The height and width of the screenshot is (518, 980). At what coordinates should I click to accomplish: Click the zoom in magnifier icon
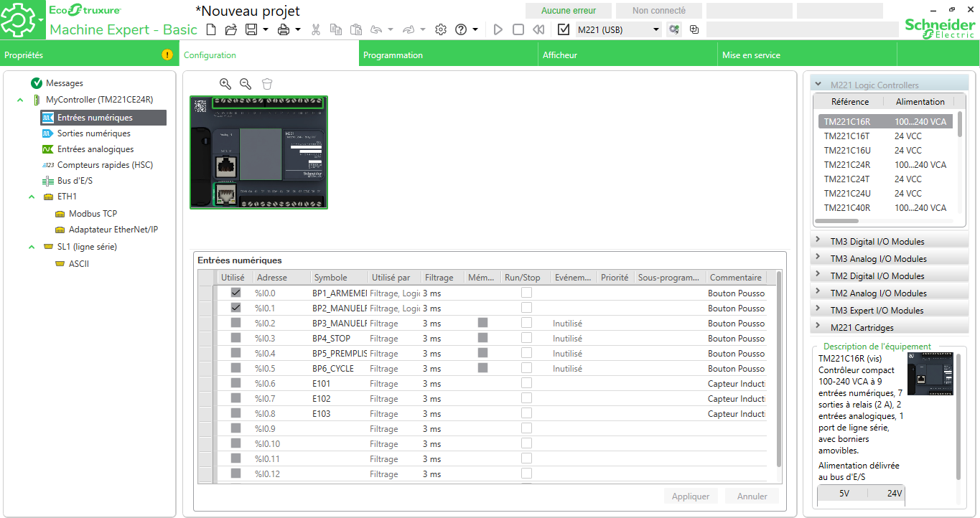pos(225,84)
